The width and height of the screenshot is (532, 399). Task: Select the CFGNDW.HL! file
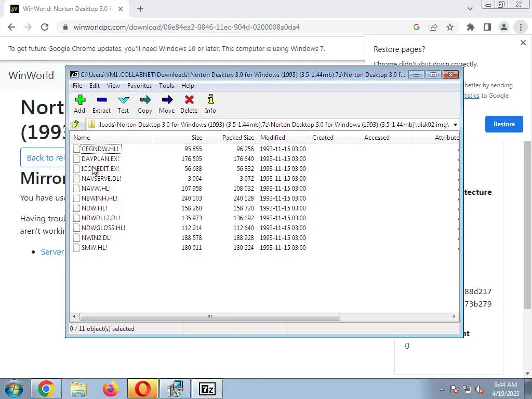point(100,149)
